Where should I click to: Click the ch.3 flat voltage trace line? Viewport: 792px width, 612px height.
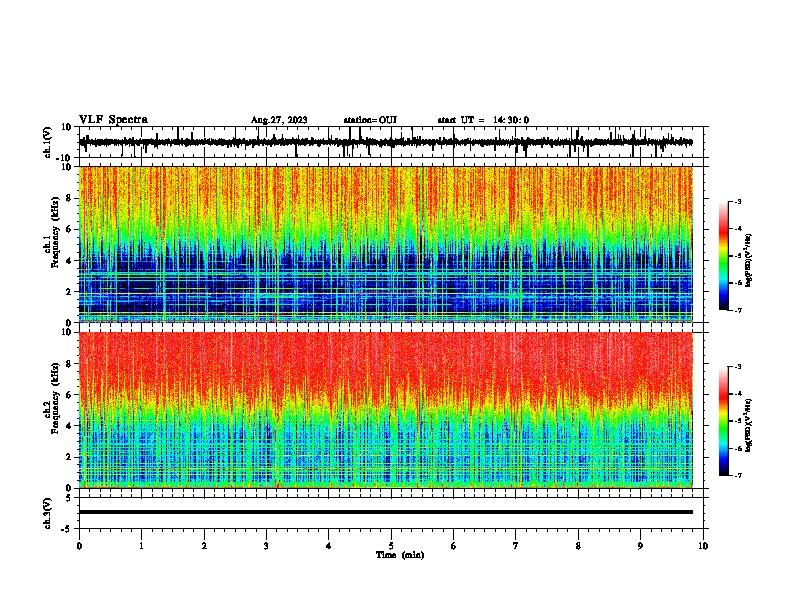coord(386,512)
